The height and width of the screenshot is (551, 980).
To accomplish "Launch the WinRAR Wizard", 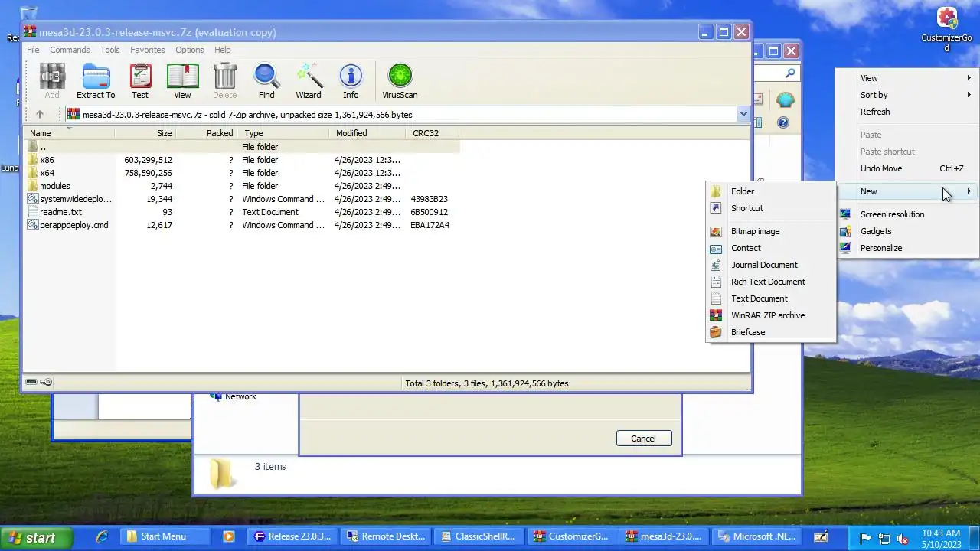I will (309, 81).
